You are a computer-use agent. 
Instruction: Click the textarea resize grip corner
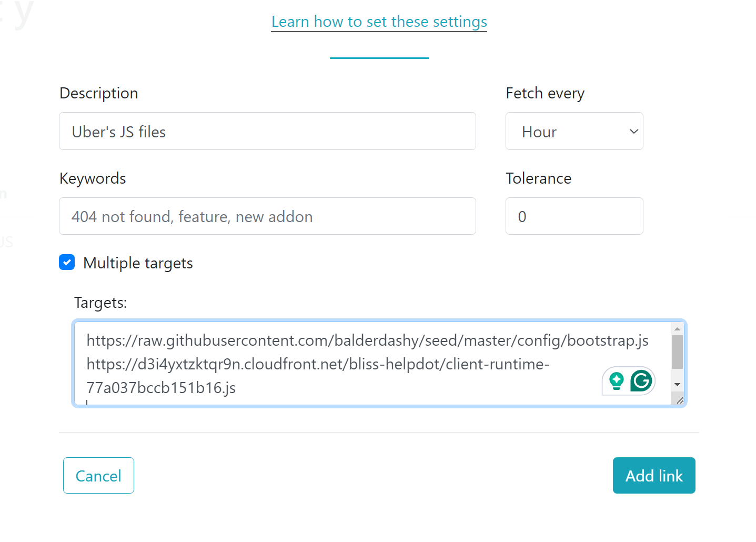[679, 400]
